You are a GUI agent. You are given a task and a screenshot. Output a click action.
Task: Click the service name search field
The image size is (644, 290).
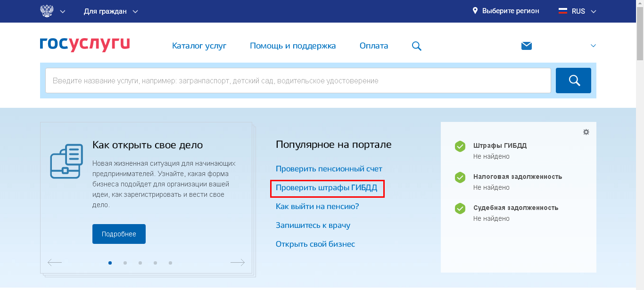click(298, 81)
